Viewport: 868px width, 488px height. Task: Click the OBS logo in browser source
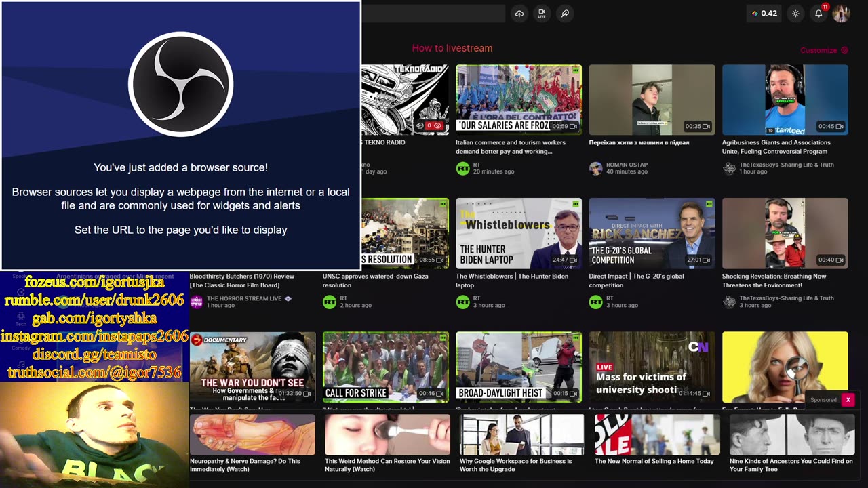[x=180, y=84]
